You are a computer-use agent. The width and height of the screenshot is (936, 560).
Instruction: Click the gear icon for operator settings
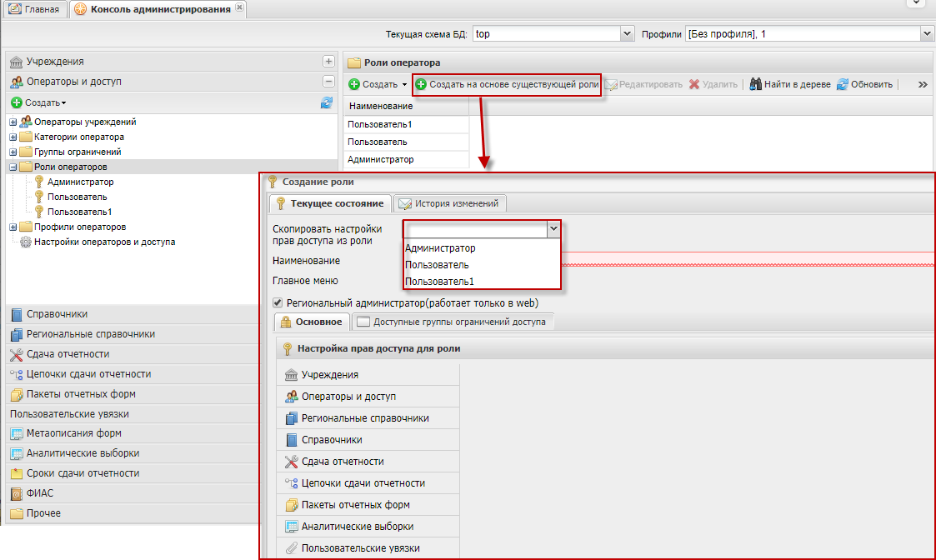pos(25,242)
